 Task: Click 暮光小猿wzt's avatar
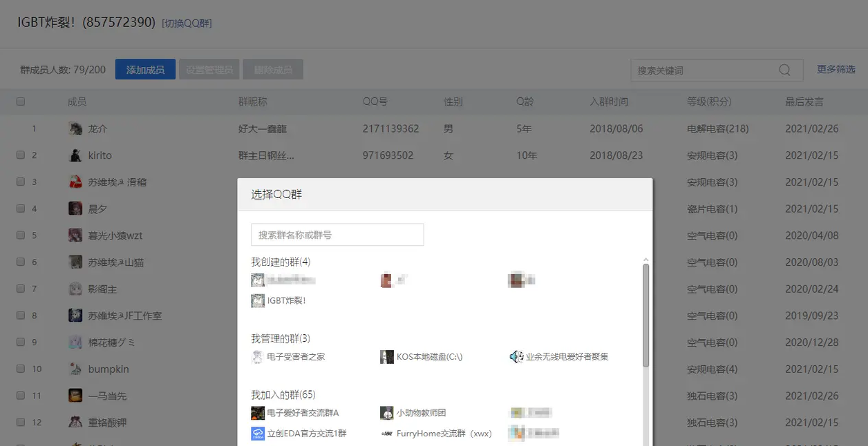coord(75,235)
